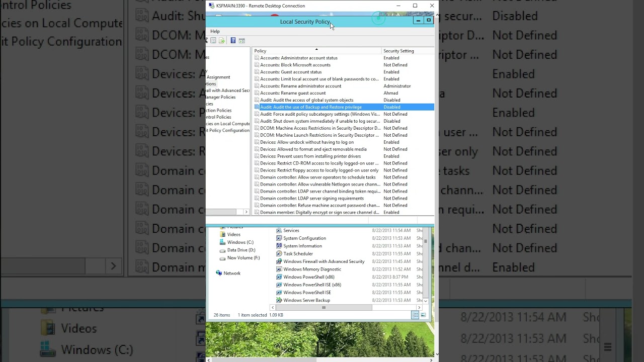
Task: Select User Rights Assignment tree node
Action: pos(218,77)
